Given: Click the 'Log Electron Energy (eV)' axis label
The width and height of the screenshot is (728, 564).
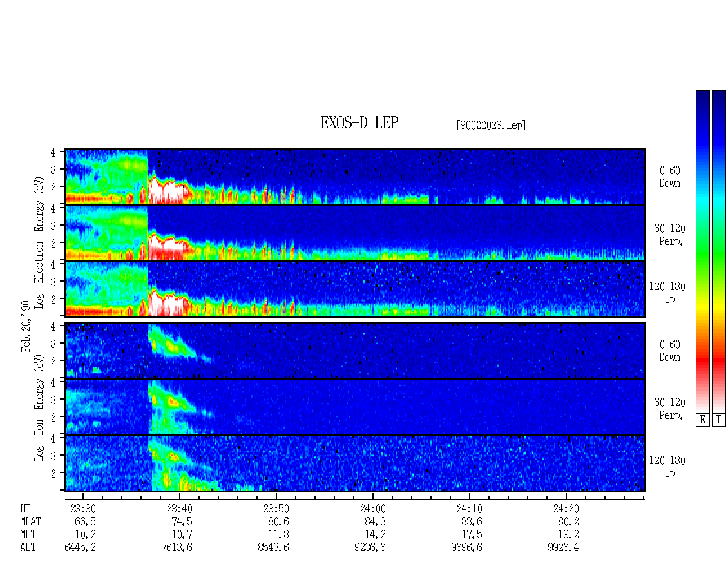Looking at the screenshot, I should pos(39,242).
